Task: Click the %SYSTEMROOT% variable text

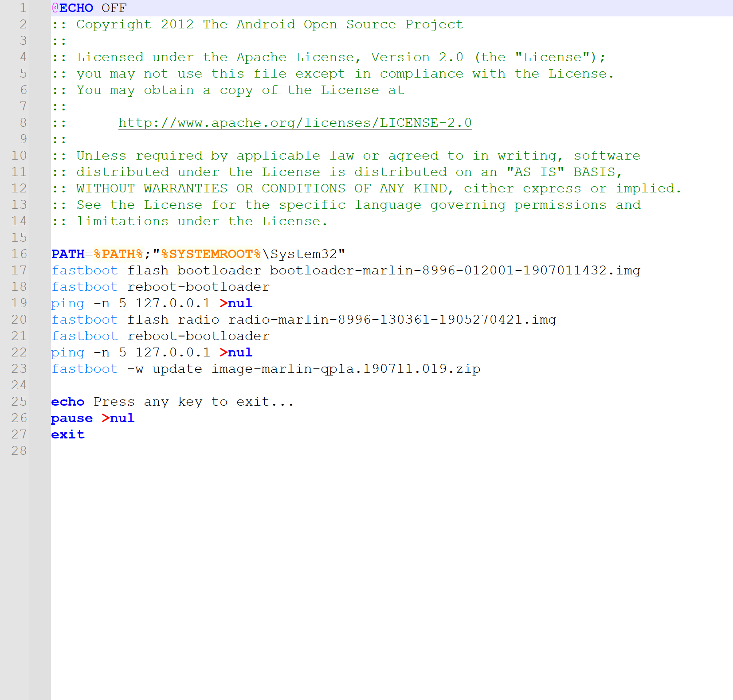Action: pos(211,254)
